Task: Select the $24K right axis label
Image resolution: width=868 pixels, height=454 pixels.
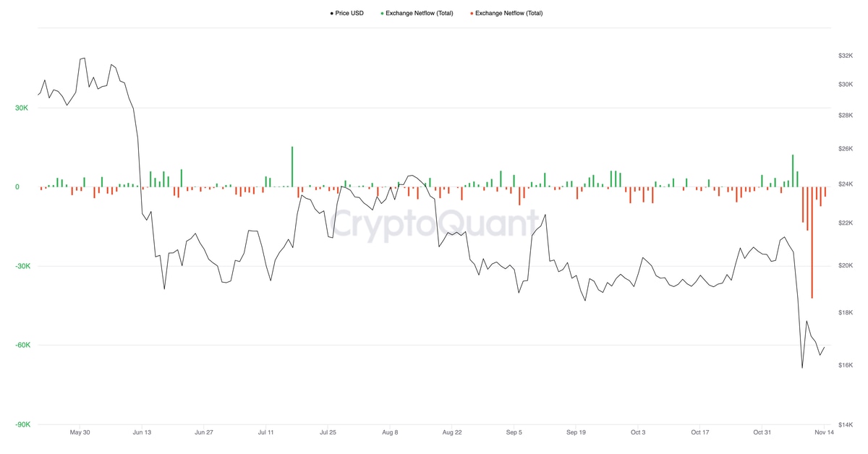Action: pyautogui.click(x=846, y=184)
